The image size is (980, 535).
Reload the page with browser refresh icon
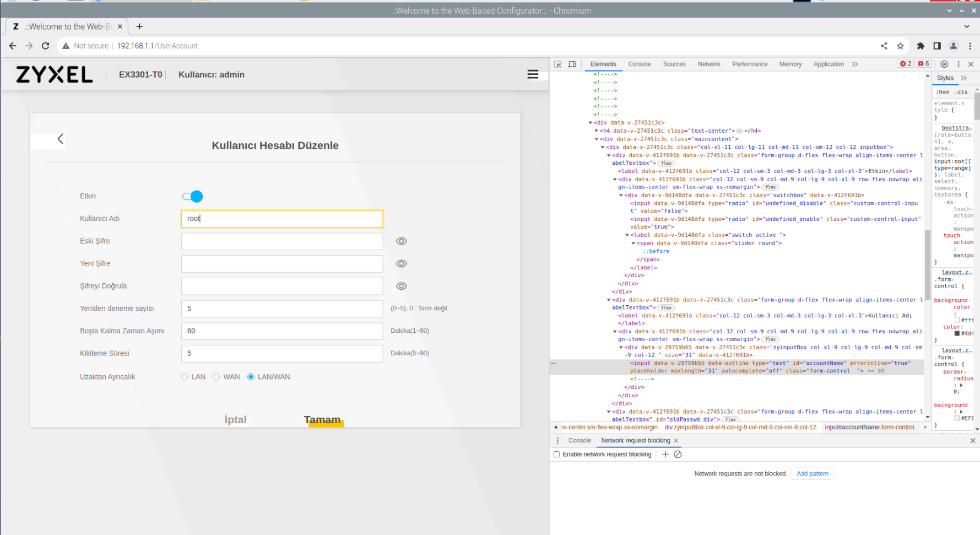(46, 46)
